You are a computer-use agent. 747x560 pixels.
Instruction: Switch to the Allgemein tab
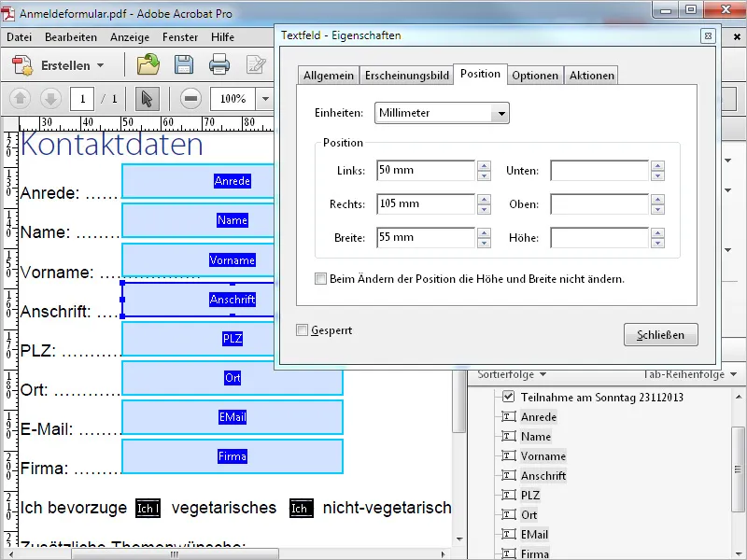(329, 76)
